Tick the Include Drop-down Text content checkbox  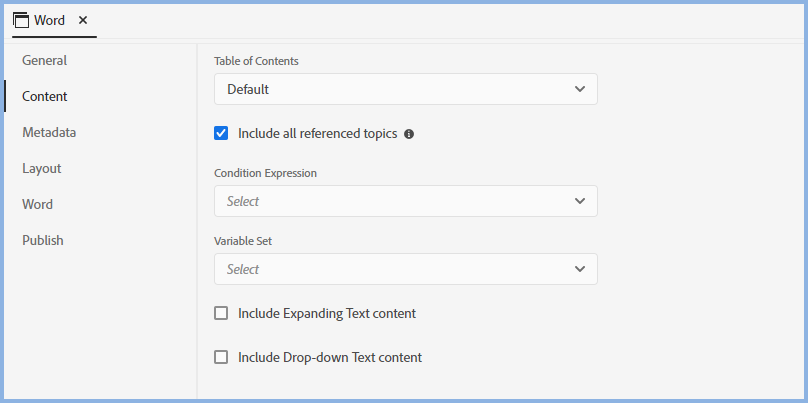[221, 357]
